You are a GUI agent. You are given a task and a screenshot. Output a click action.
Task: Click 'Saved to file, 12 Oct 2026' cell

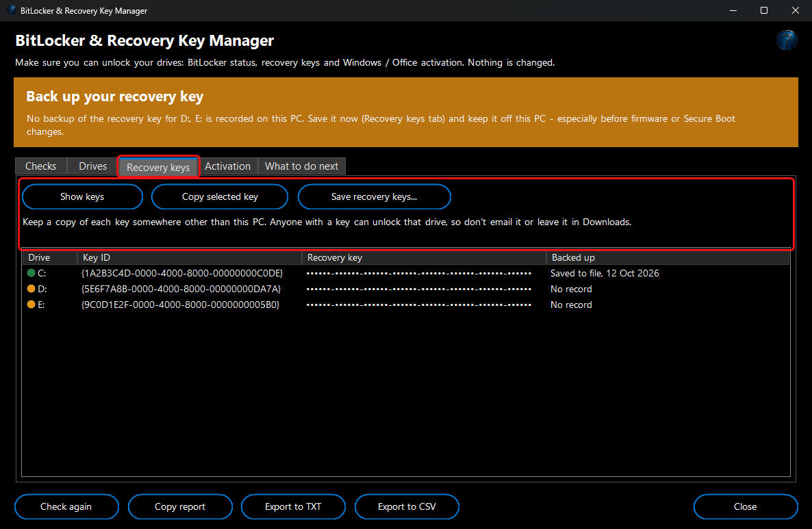[605, 273]
